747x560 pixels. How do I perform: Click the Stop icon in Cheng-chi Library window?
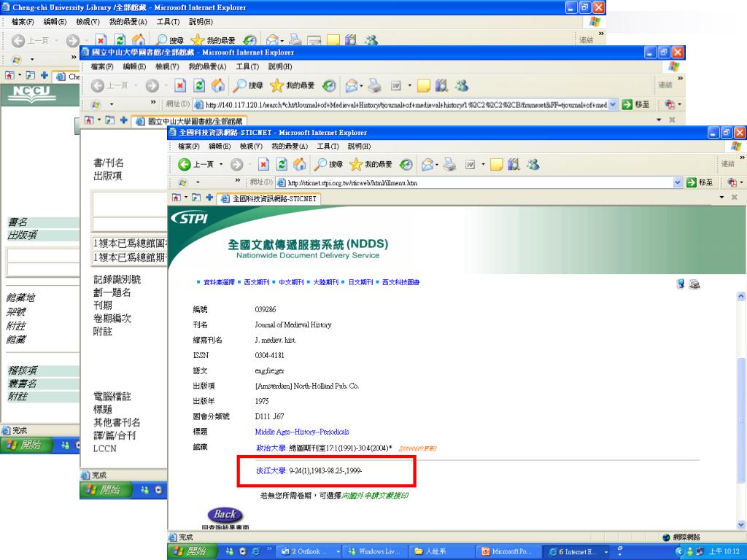point(101,41)
